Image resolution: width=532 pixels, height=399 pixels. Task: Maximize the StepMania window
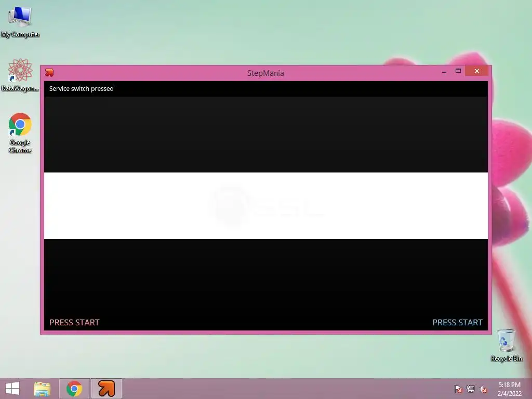tap(458, 71)
